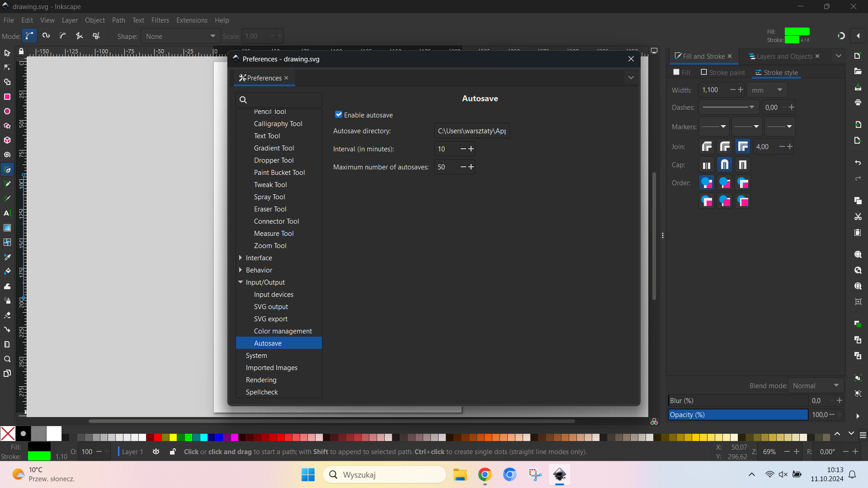Close the Preferences dialog

click(631, 59)
